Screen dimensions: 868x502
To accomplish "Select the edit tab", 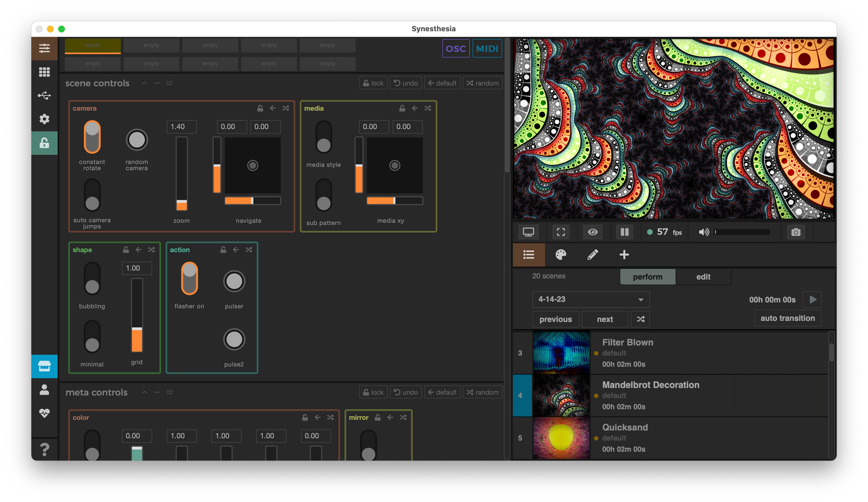I will pos(703,277).
